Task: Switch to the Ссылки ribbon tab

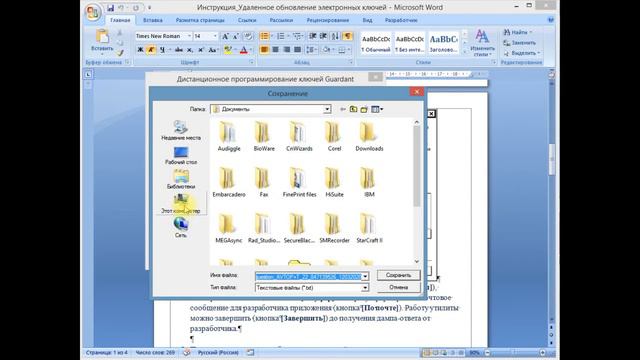Action: point(247,20)
